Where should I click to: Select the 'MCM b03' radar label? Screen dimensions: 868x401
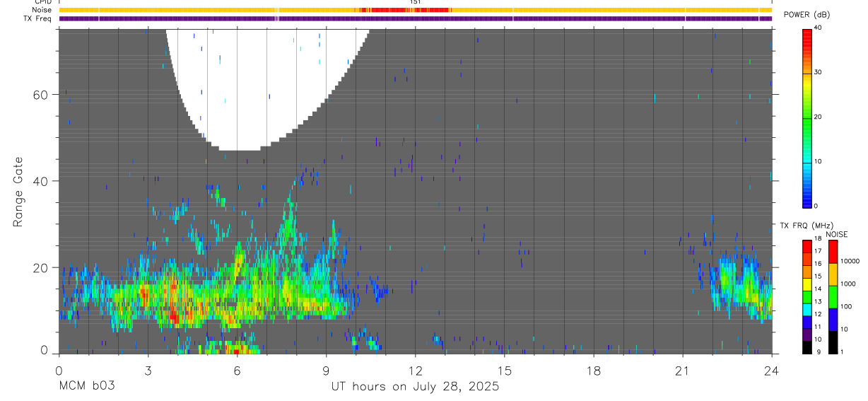(86, 387)
